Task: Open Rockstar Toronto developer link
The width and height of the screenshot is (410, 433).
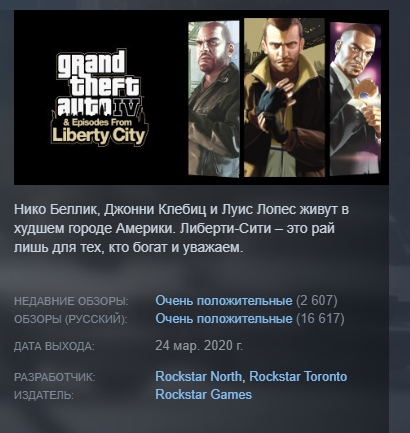Action: [x=298, y=376]
